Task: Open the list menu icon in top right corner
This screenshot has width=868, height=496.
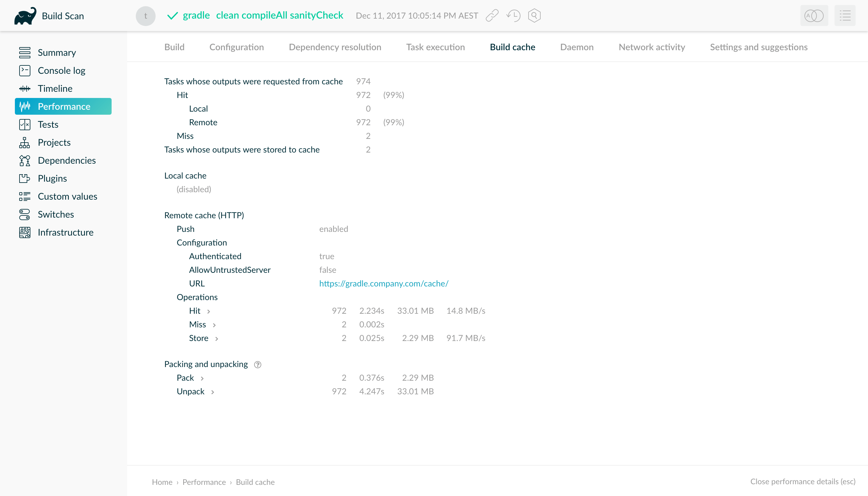Action: click(x=845, y=15)
